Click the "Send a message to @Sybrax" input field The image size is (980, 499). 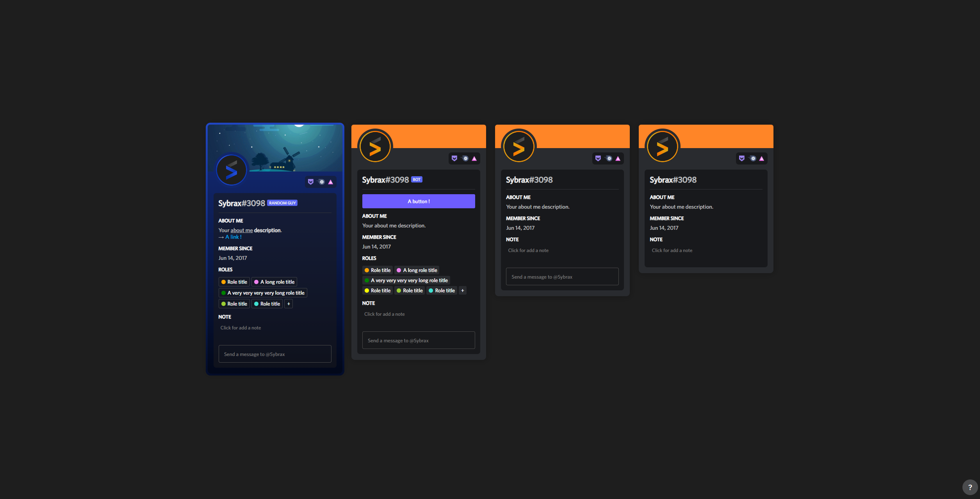(274, 354)
